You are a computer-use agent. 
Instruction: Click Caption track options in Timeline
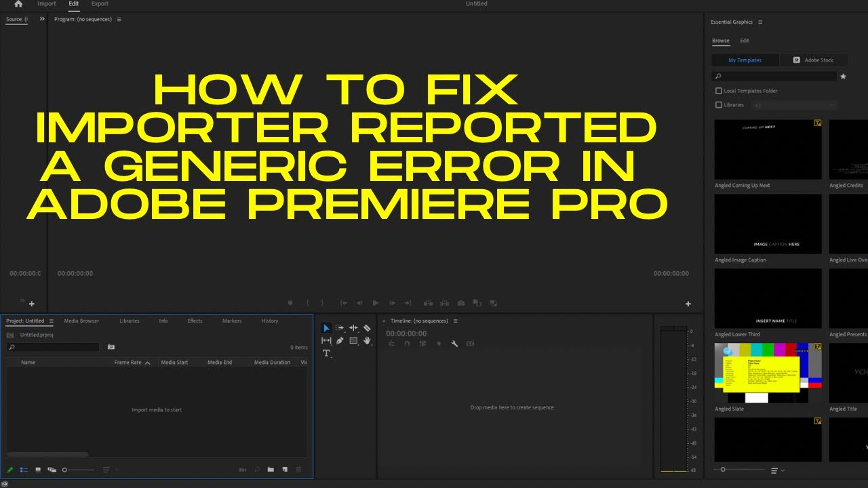coord(470,344)
